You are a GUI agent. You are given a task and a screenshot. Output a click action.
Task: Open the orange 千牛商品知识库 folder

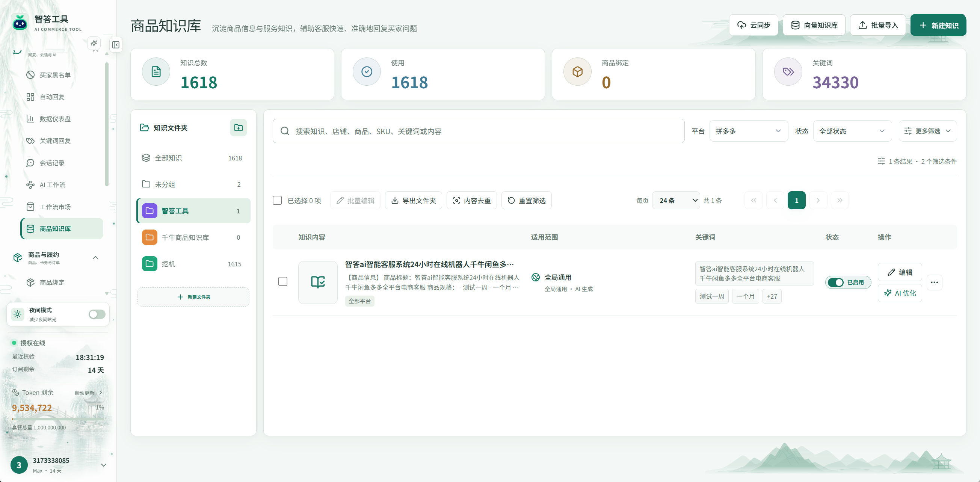click(193, 237)
